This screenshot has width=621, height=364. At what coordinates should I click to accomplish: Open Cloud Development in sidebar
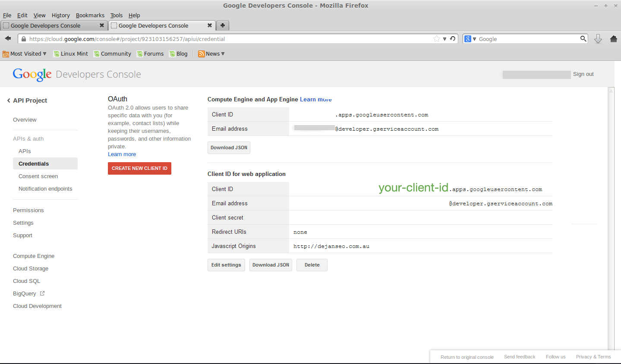[37, 306]
